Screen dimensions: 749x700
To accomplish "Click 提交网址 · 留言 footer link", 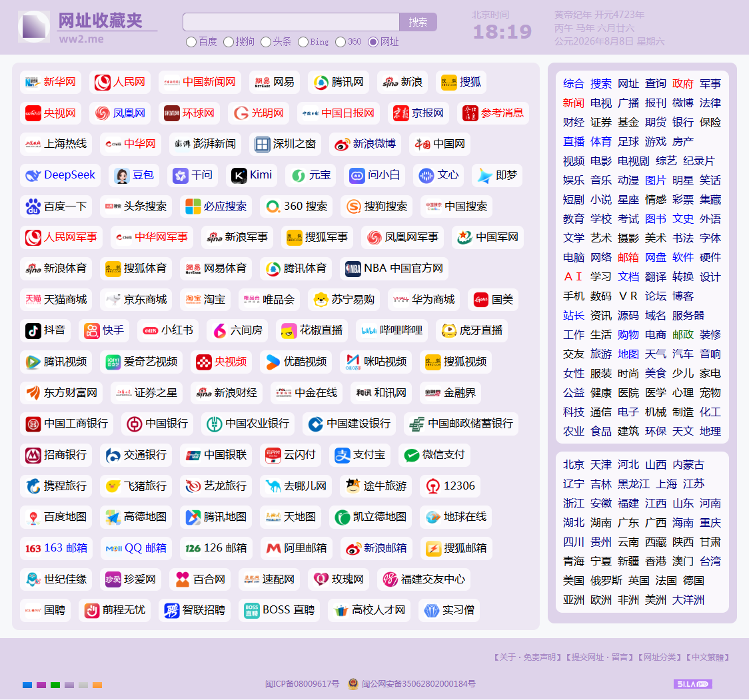I will [x=600, y=657].
